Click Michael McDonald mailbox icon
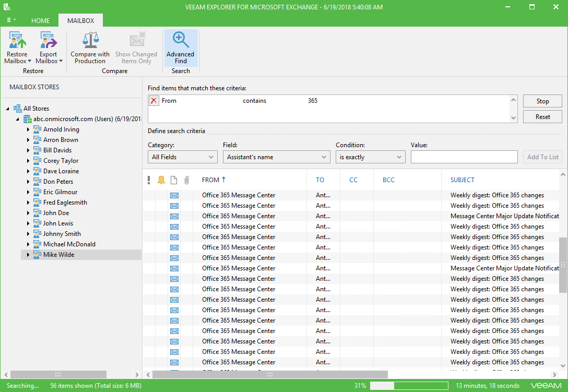The image size is (568, 392). click(37, 244)
